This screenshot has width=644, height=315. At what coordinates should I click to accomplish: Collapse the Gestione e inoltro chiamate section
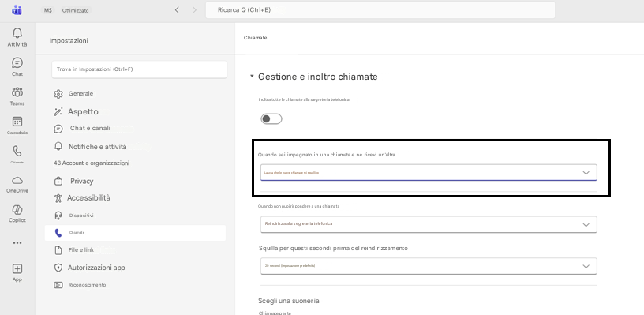(252, 77)
